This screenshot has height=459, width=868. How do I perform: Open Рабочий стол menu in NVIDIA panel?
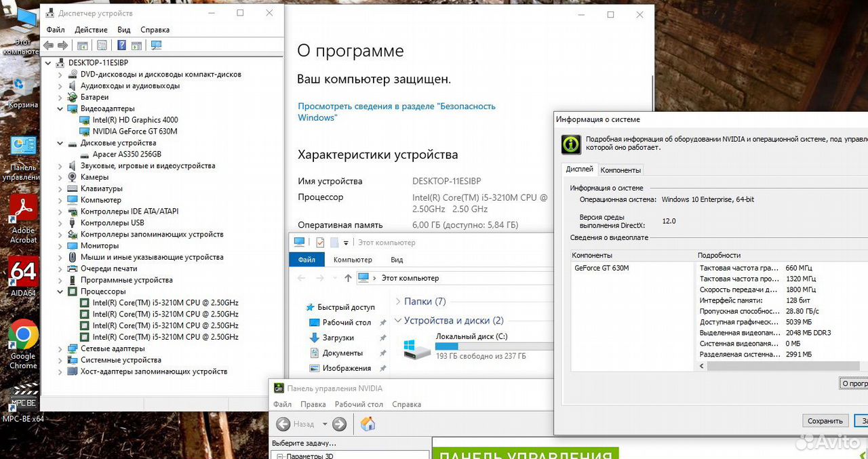[359, 404]
